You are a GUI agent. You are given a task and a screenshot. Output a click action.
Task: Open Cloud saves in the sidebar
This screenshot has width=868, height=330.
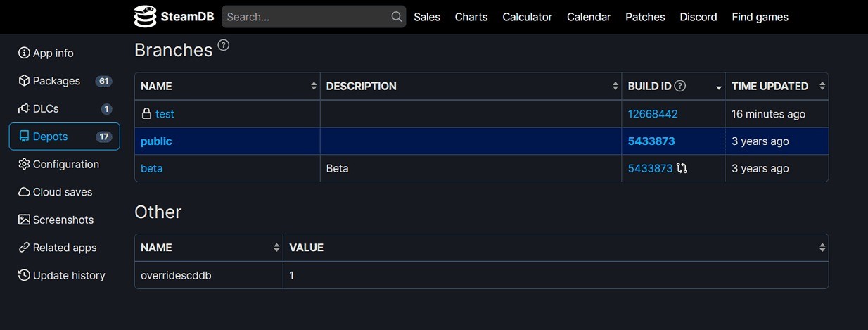click(x=62, y=192)
